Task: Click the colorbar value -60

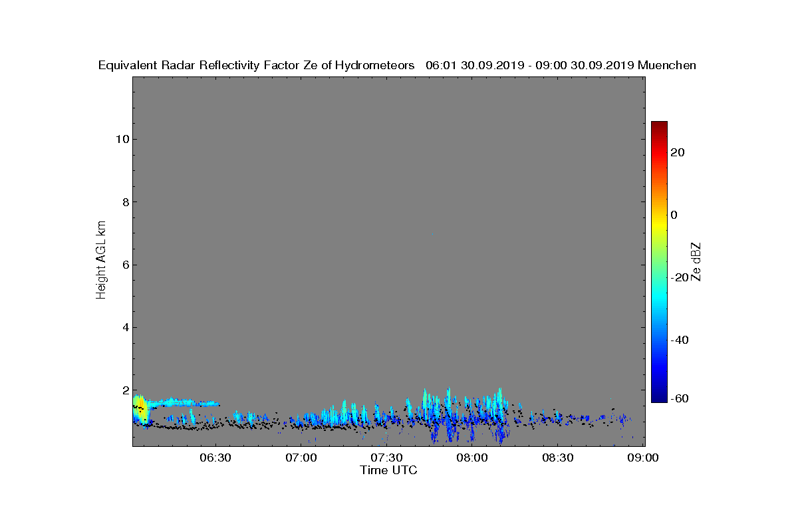Action: pyautogui.click(x=678, y=398)
